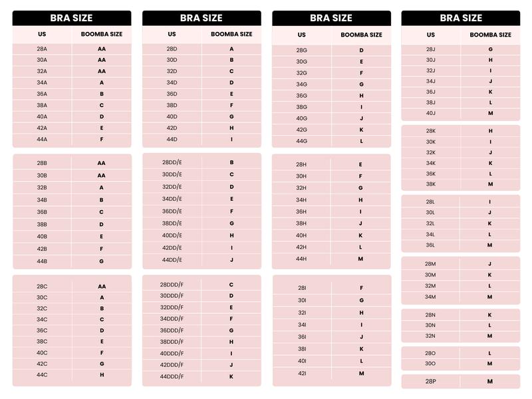Select the 36L size entry
Viewport: 532px width, 399px height.
pyautogui.click(x=460, y=245)
